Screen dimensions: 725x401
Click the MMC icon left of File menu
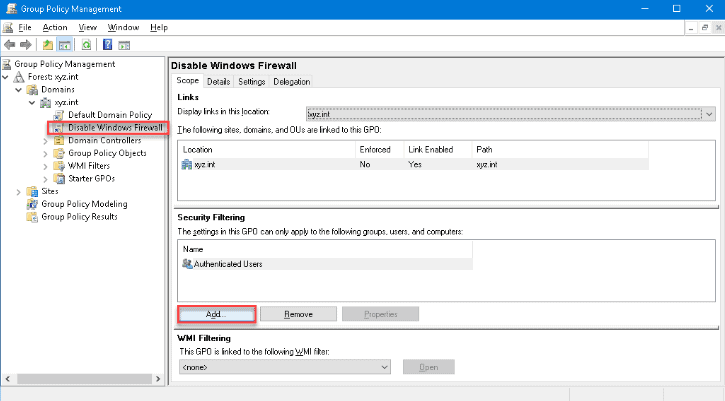[8, 28]
